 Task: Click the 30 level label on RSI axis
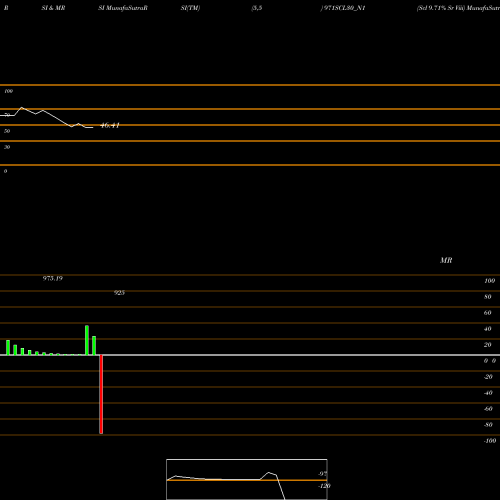pos(7,147)
